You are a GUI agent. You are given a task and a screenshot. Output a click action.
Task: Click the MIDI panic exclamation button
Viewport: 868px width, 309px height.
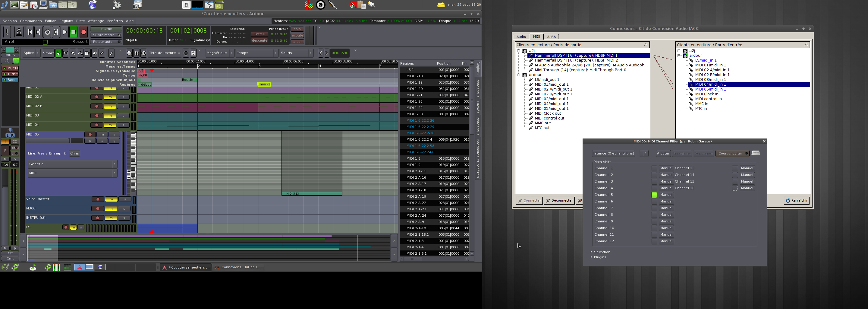7,32
